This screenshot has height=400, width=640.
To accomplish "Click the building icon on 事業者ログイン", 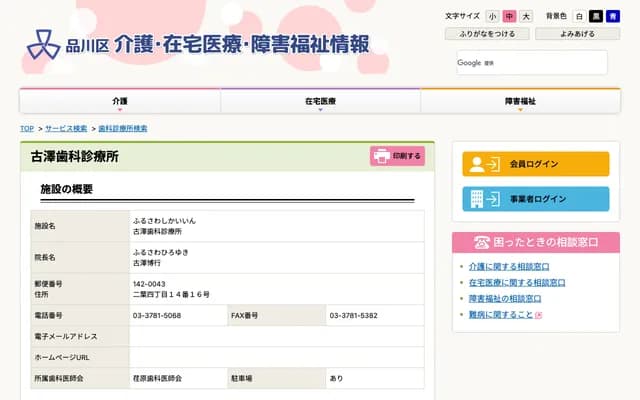I will coord(478,199).
